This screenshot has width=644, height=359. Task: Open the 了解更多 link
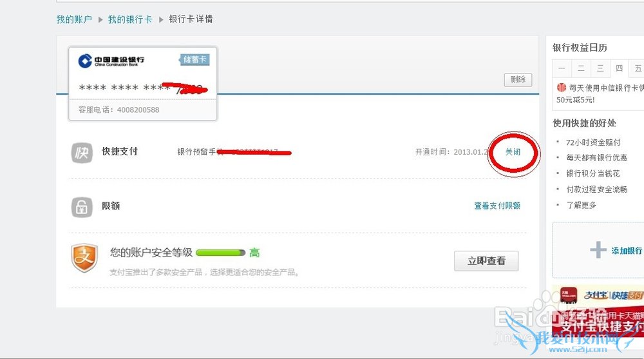click(581, 205)
